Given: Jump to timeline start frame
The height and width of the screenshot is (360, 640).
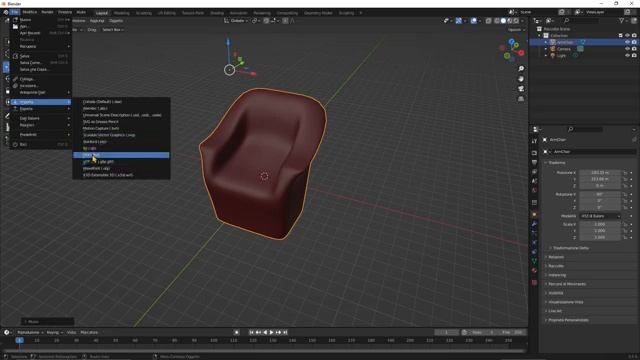Looking at the screenshot, I should pyautogui.click(x=251, y=332).
